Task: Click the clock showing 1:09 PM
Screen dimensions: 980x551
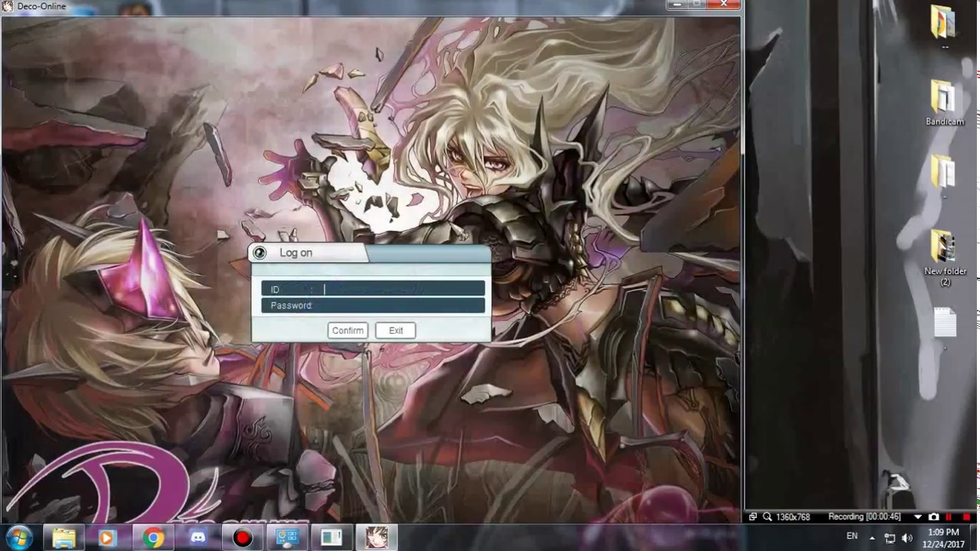Action: point(943,538)
